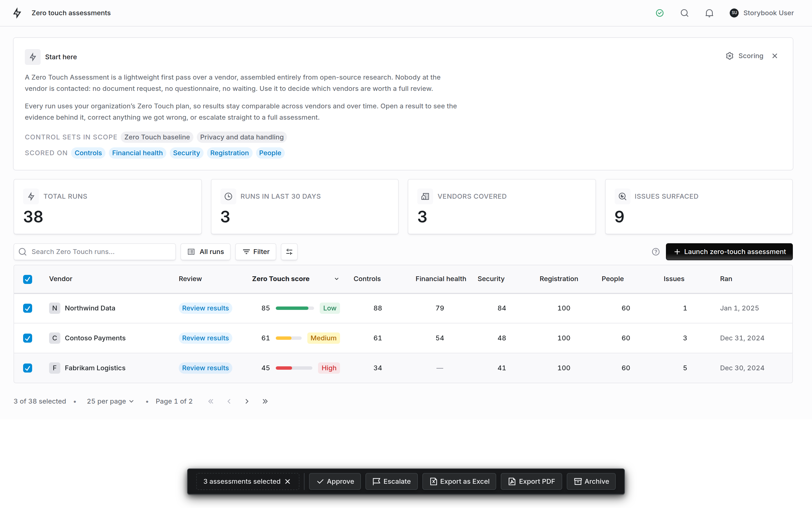This screenshot has width=812, height=508.
Task: Go to the previous page
Action: pos(229,401)
